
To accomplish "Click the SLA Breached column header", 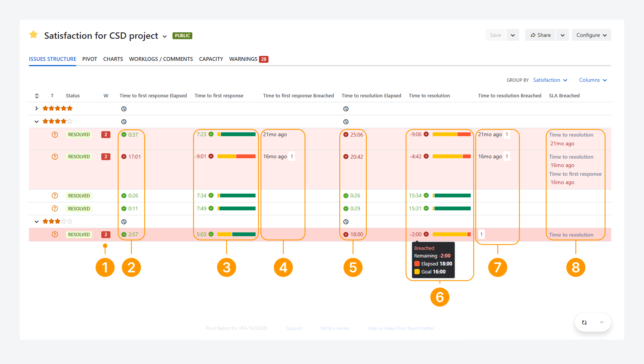I will tap(564, 96).
